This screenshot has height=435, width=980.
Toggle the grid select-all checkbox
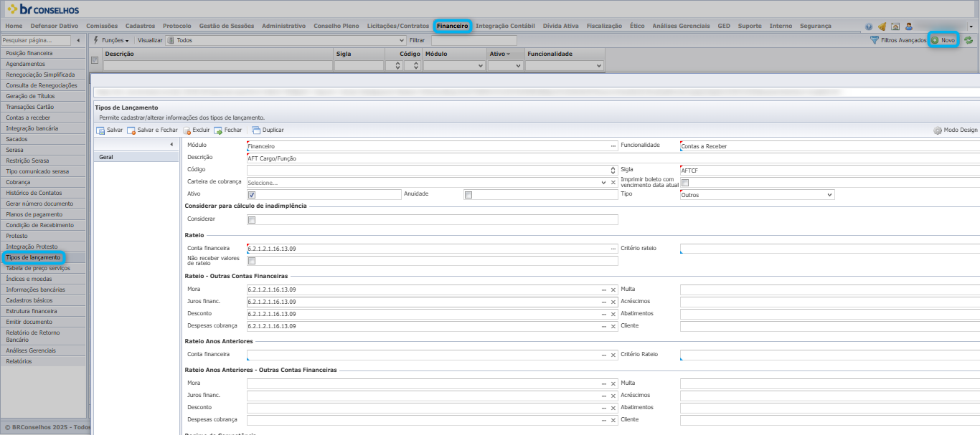pos(95,59)
